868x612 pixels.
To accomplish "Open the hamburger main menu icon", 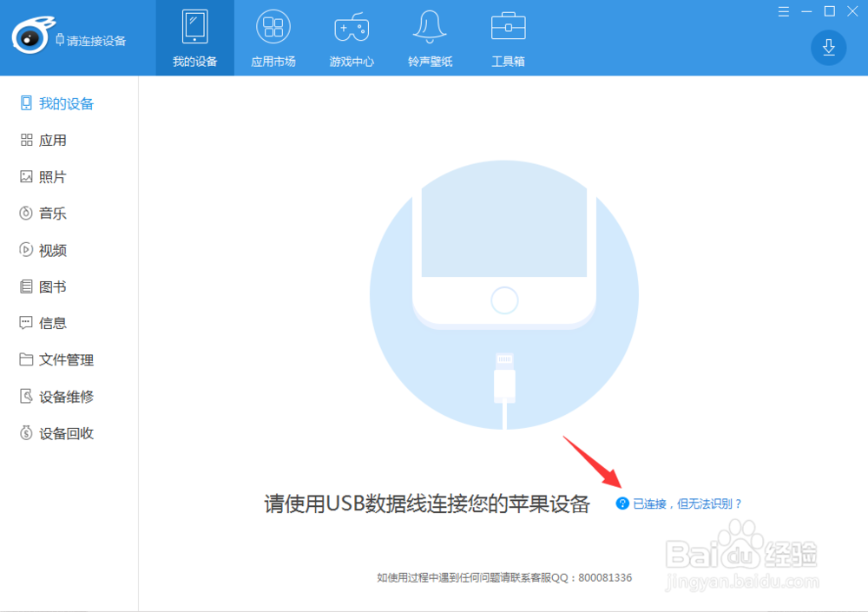I will point(783,11).
